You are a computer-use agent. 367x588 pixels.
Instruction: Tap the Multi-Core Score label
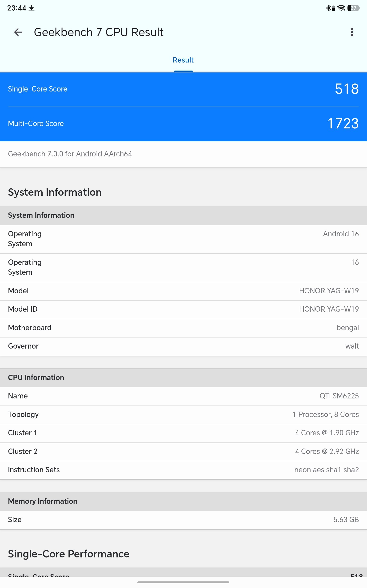click(36, 123)
